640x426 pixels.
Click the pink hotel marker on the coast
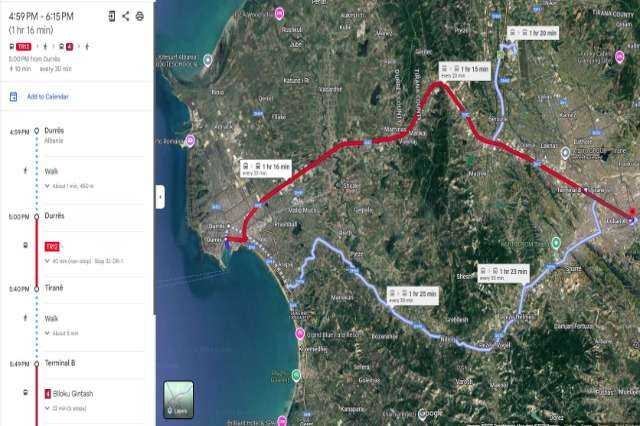(x=300, y=334)
